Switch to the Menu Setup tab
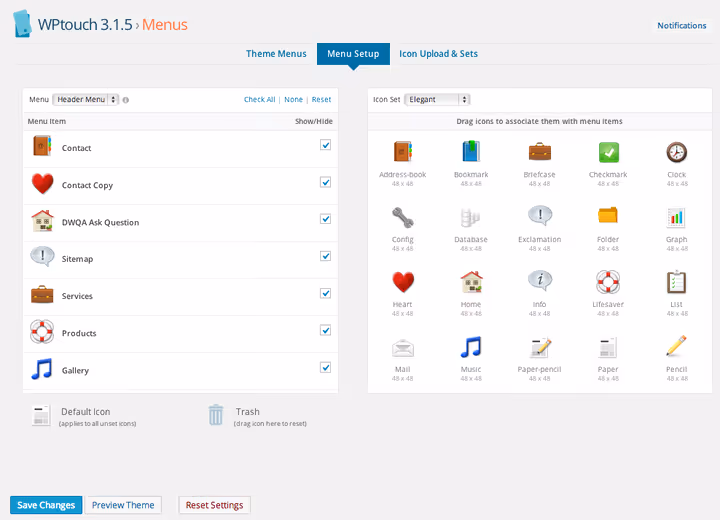 click(x=353, y=54)
